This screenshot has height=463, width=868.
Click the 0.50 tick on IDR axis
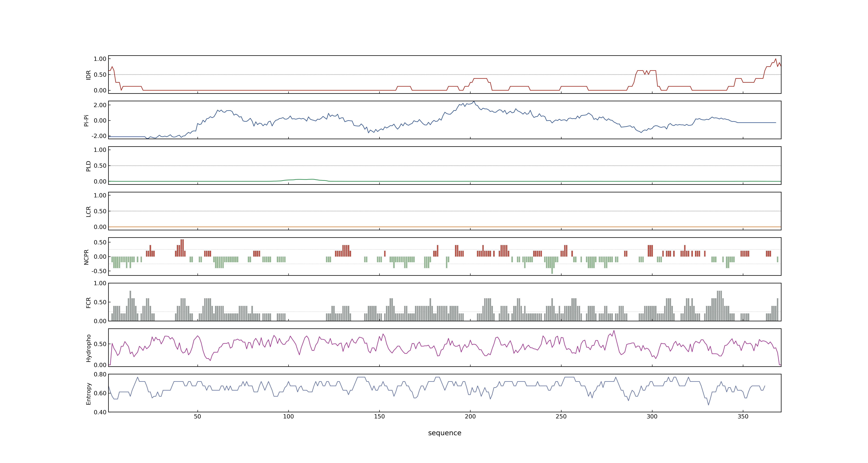100,75
